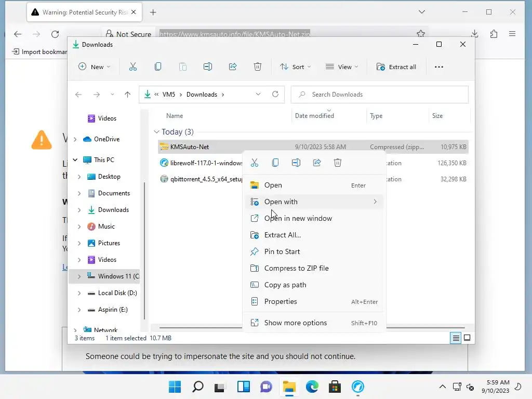Collapse This PC in navigation pane
Image resolution: width=532 pixels, height=399 pixels.
click(75, 160)
